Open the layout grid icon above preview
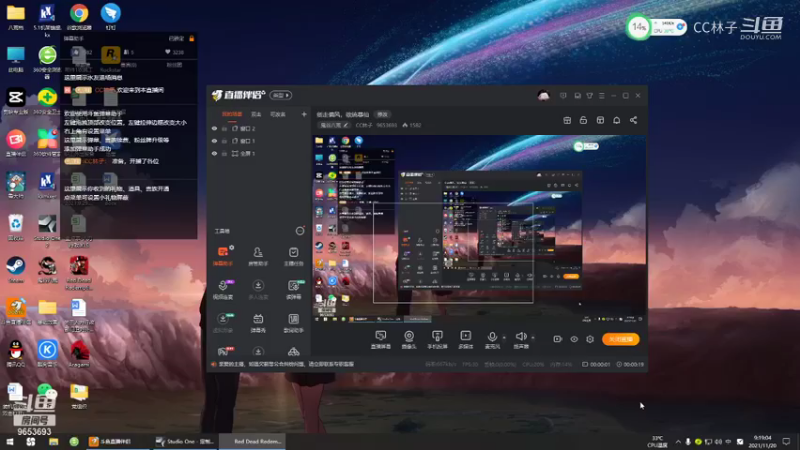This screenshot has height=450, width=800. (600, 120)
